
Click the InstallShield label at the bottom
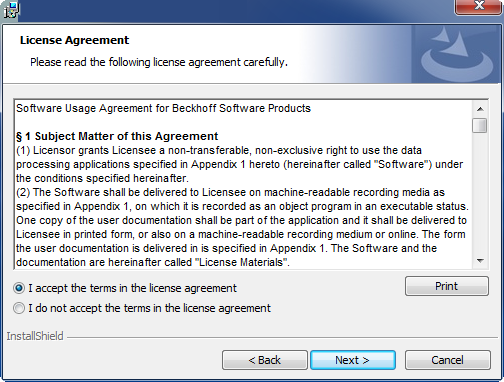[35, 336]
